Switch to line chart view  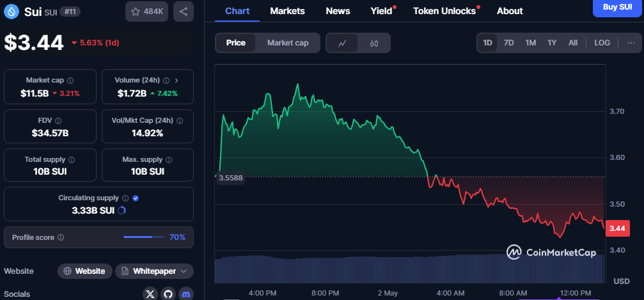click(342, 43)
